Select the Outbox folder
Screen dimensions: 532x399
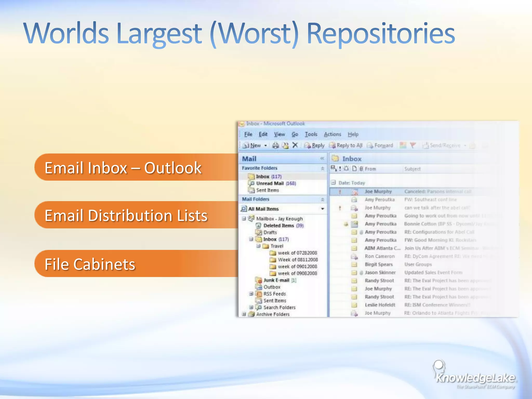click(268, 287)
